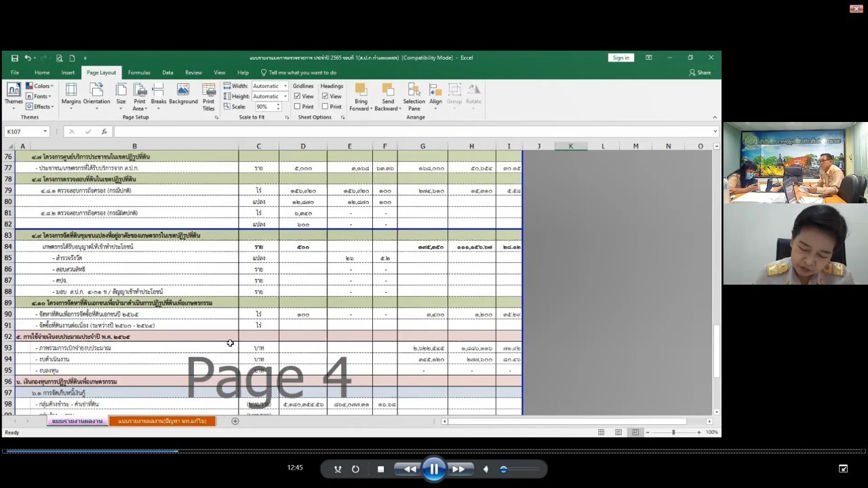
Task: Undo the last action in Excel
Action: click(x=28, y=58)
